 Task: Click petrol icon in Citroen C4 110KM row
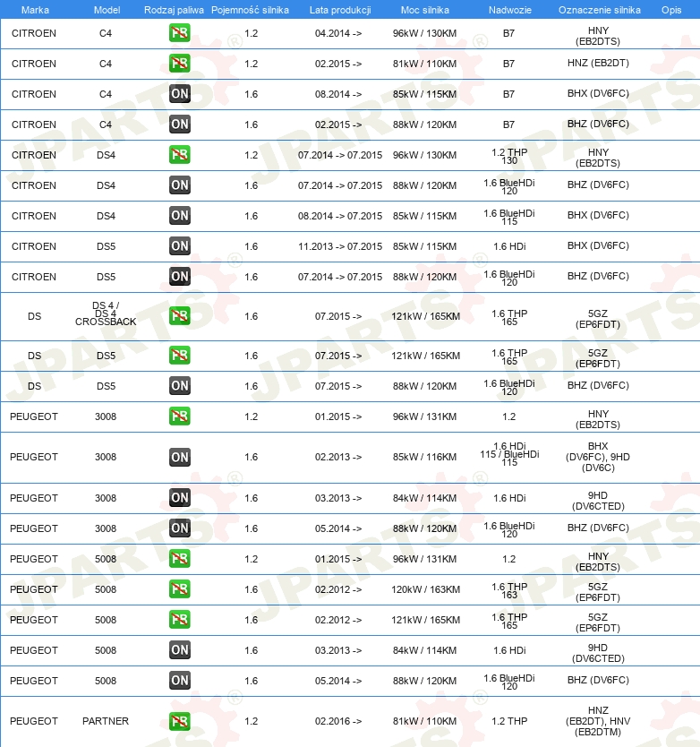(180, 64)
